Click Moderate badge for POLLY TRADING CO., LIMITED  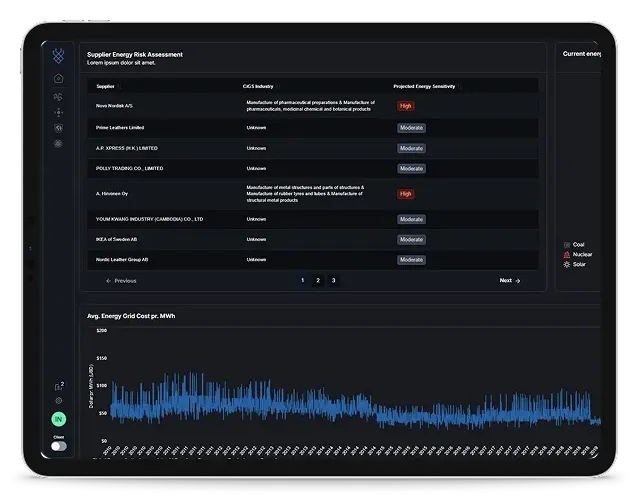pos(412,168)
